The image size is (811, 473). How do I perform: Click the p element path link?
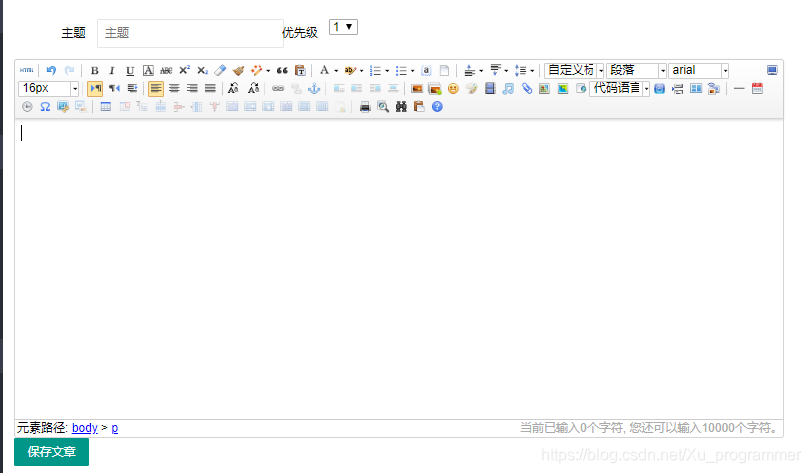[115, 428]
